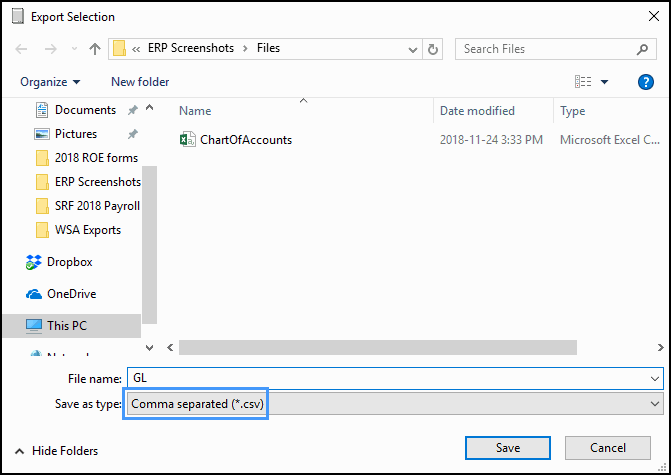Click the New folder button

coord(140,82)
